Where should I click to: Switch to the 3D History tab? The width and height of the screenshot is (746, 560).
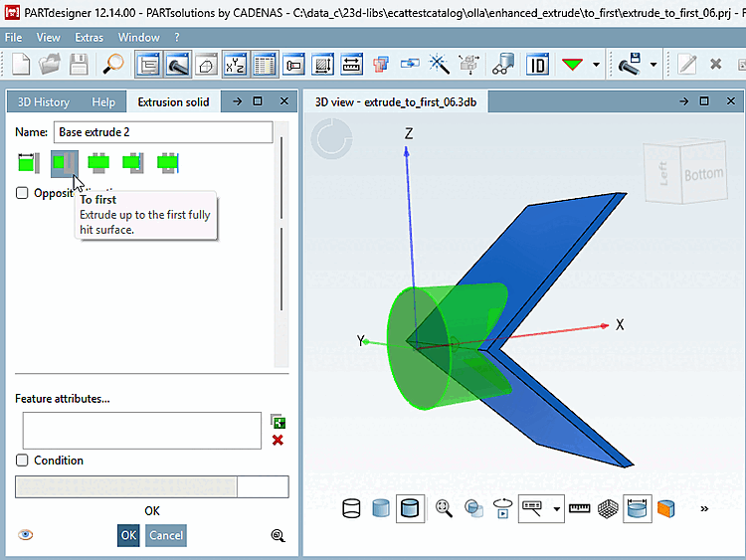44,102
